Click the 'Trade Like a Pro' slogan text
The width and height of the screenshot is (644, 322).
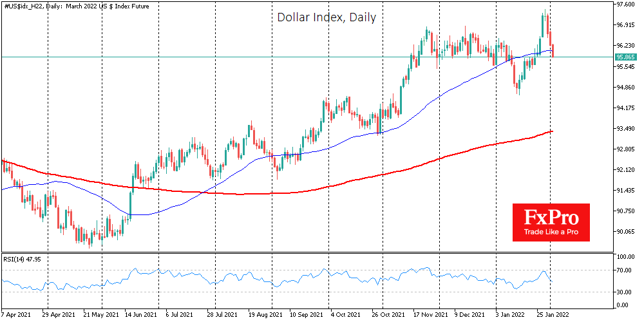pos(551,232)
